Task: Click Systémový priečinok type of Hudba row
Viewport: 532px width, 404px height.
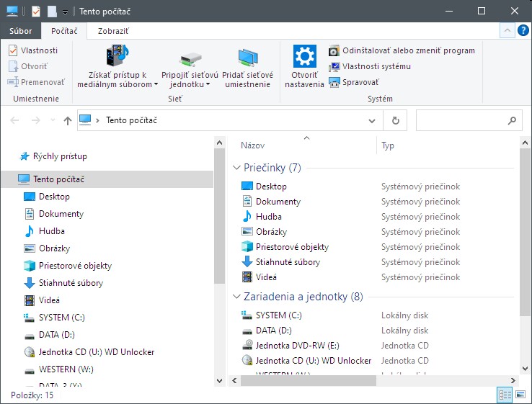Action: pyautogui.click(x=420, y=217)
